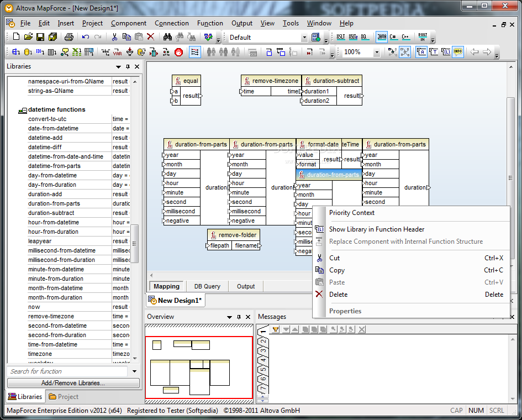Image resolution: width=522 pixels, height=420 pixels.
Task: Collapse the datetime functions library group
Action: click(x=22, y=110)
